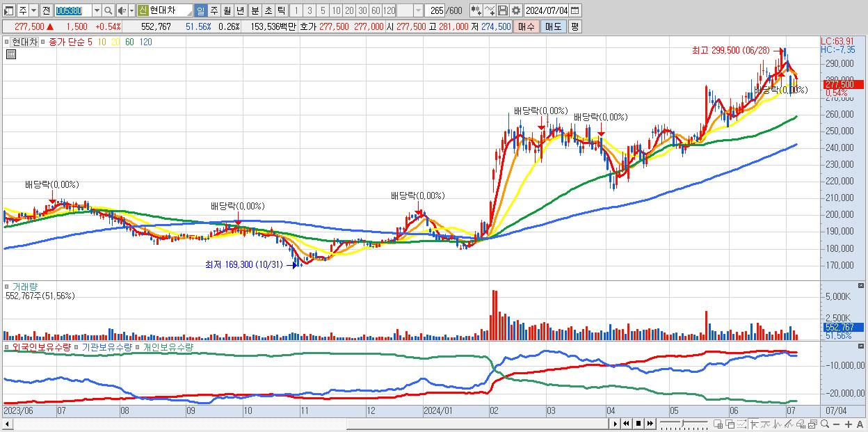The height and width of the screenshot is (432, 868).
Task: Save chart using floppy disk icon
Action: tap(503, 10)
